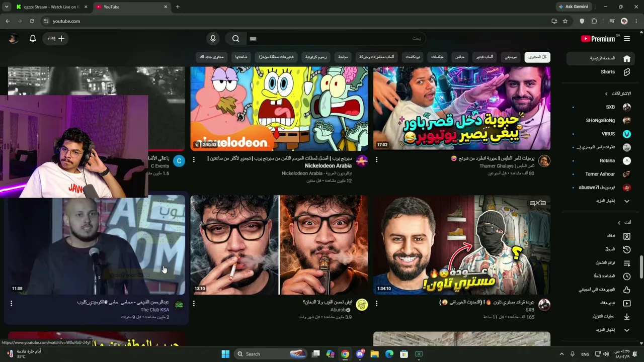644x362 pixels.
Task: Open the notifications bell
Action: (33, 39)
